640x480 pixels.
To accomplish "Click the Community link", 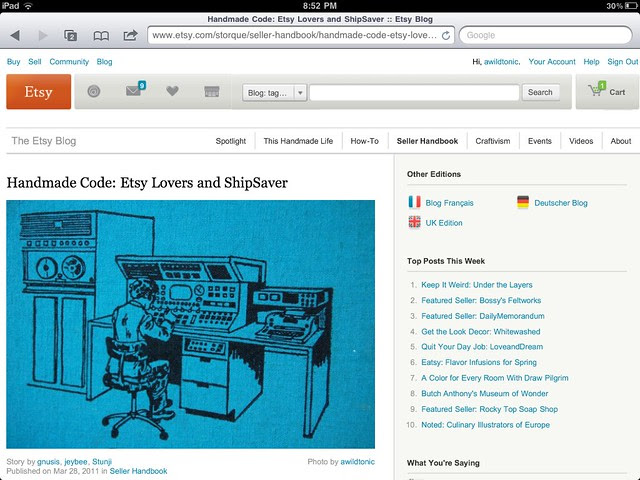I will point(69,62).
